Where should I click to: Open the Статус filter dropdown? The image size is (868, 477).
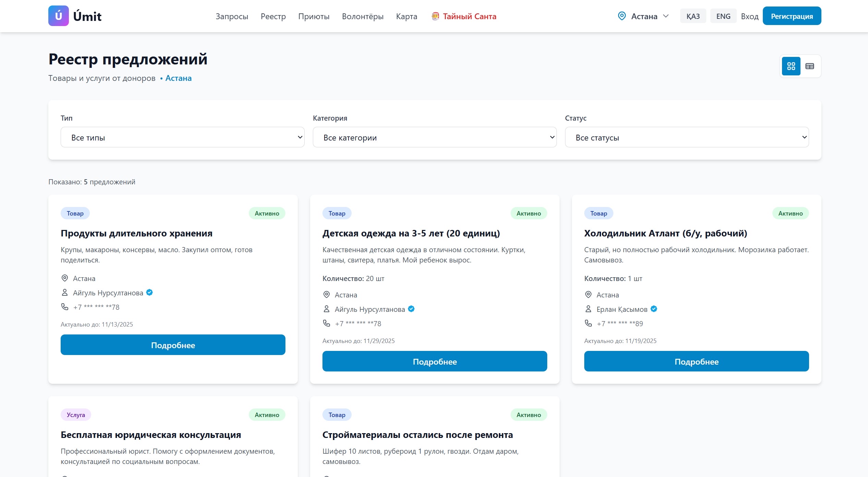pyautogui.click(x=687, y=137)
